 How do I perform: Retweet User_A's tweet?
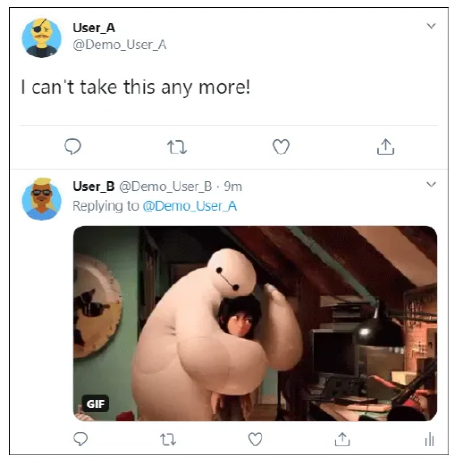tap(177, 147)
